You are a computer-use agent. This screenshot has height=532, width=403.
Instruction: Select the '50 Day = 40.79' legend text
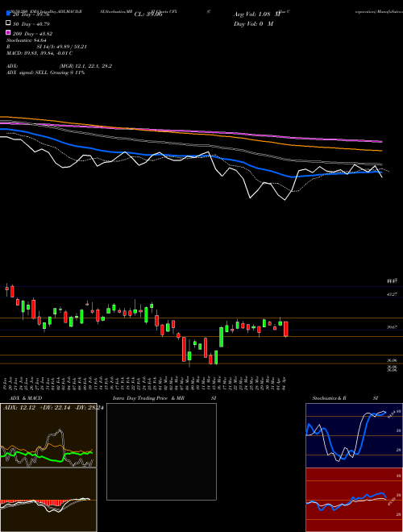[x=31, y=24]
